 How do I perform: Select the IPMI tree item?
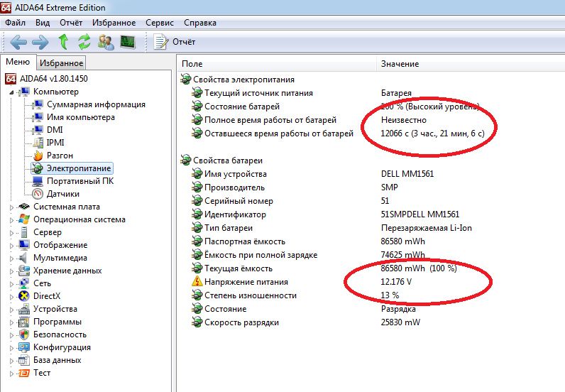tap(55, 143)
